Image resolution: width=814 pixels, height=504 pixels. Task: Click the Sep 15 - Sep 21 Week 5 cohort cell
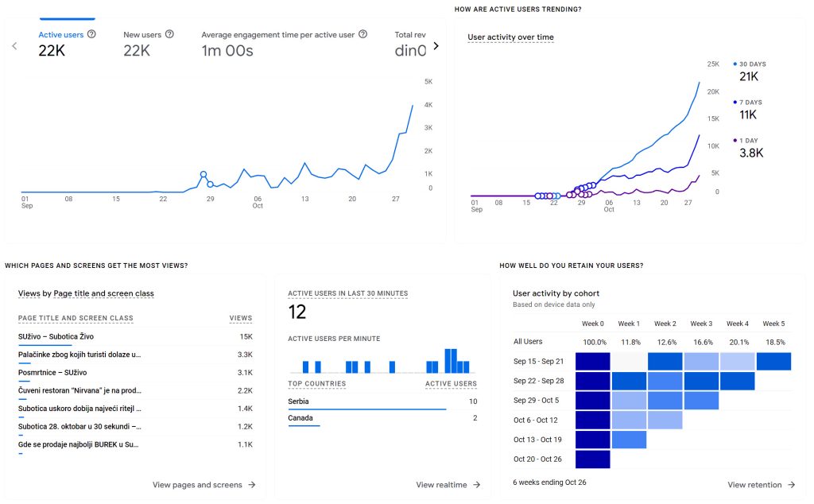[x=773, y=361]
